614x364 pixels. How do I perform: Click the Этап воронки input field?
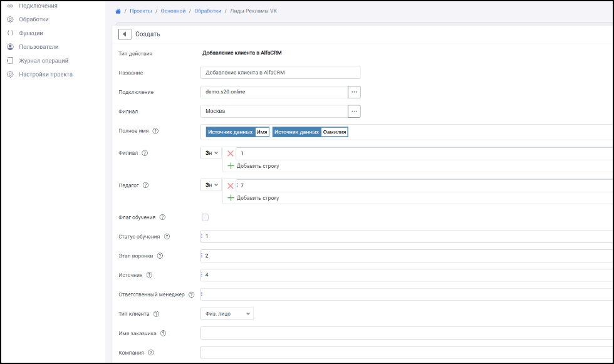coord(407,256)
